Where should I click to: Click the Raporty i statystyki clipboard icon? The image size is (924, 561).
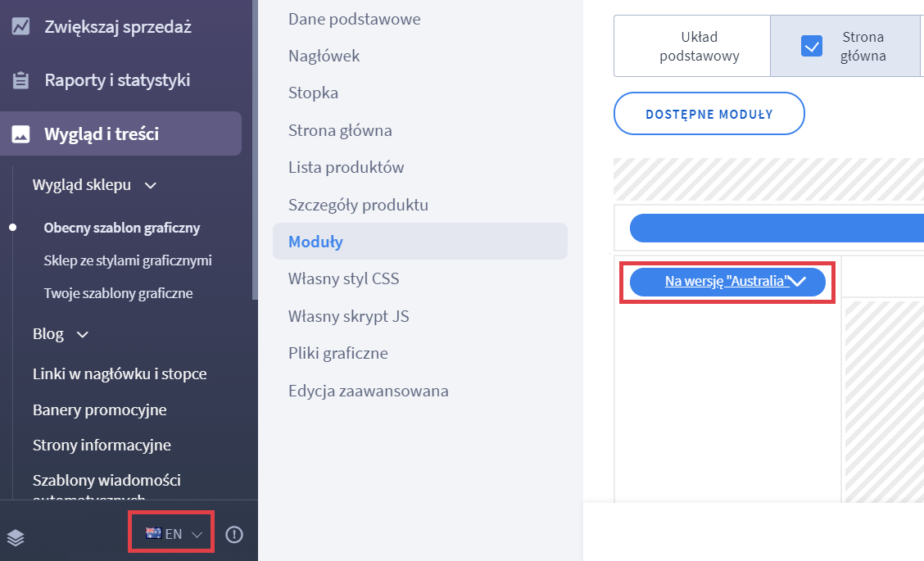click(20, 80)
